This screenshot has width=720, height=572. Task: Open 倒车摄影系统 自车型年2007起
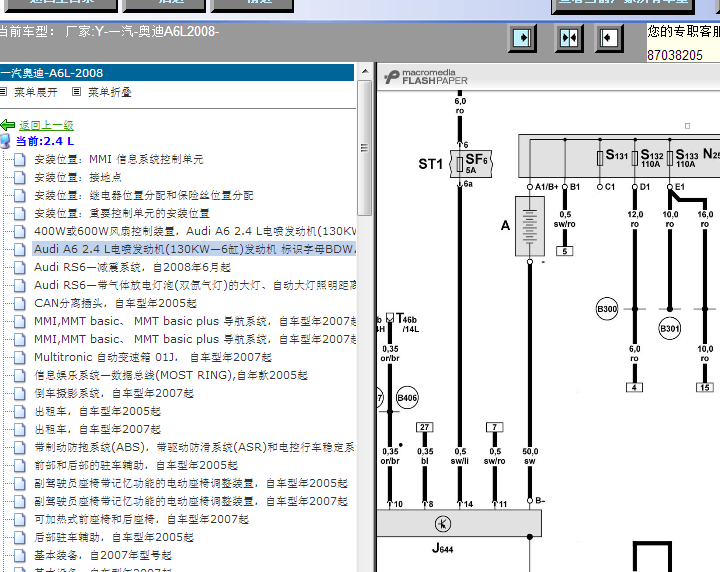point(114,393)
